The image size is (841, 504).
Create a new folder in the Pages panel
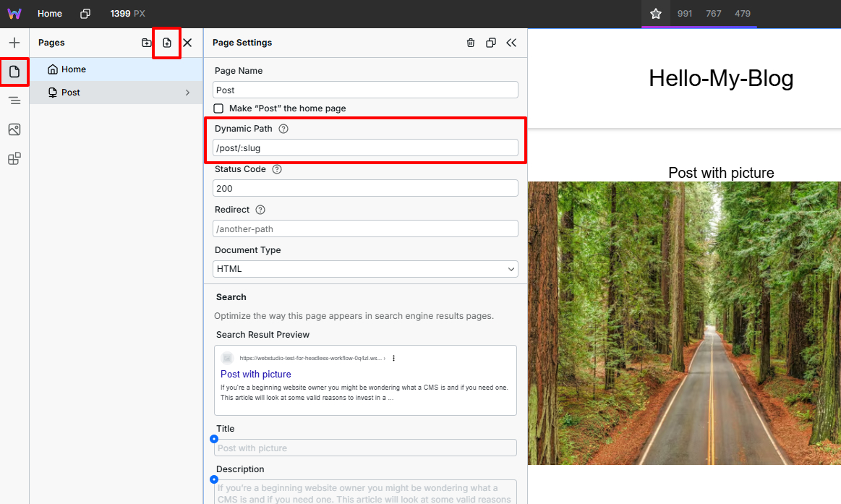click(147, 43)
